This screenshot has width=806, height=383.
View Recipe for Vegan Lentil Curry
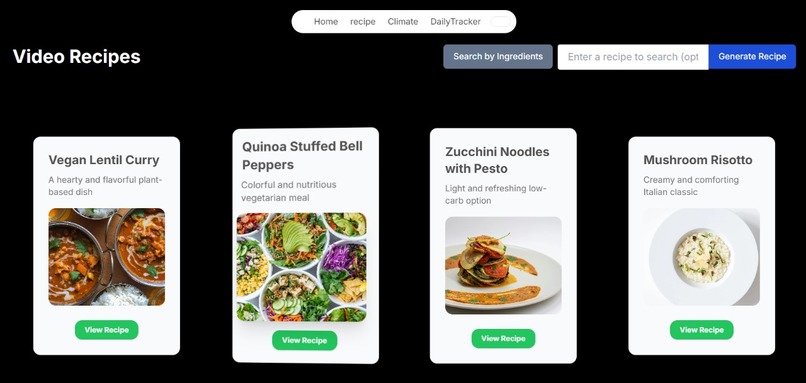tap(106, 330)
